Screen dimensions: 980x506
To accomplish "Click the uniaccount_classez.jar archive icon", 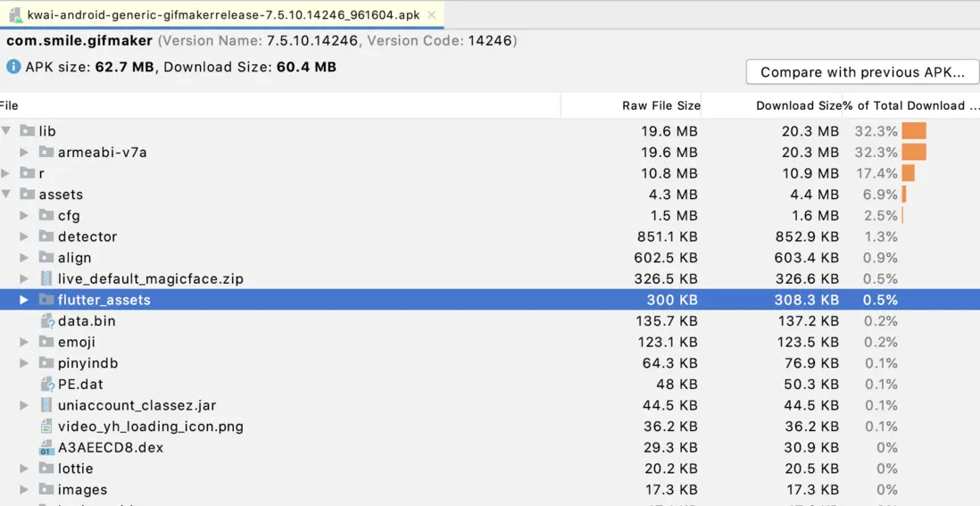I will point(46,406).
